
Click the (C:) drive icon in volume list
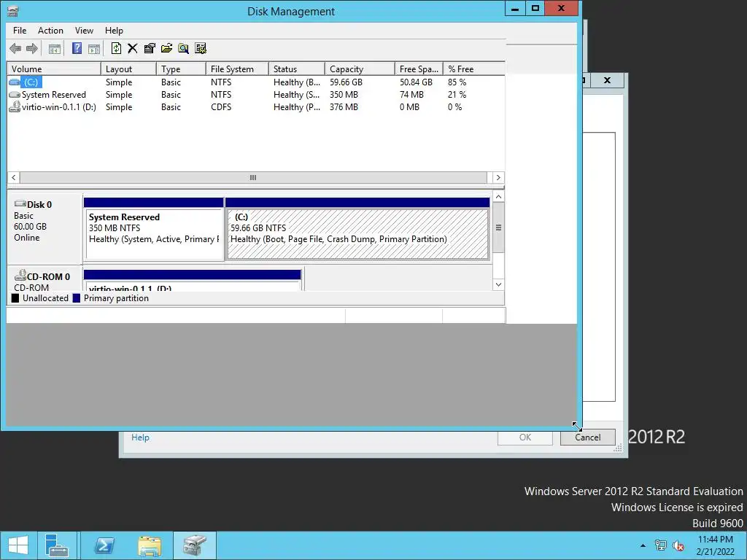(15, 82)
